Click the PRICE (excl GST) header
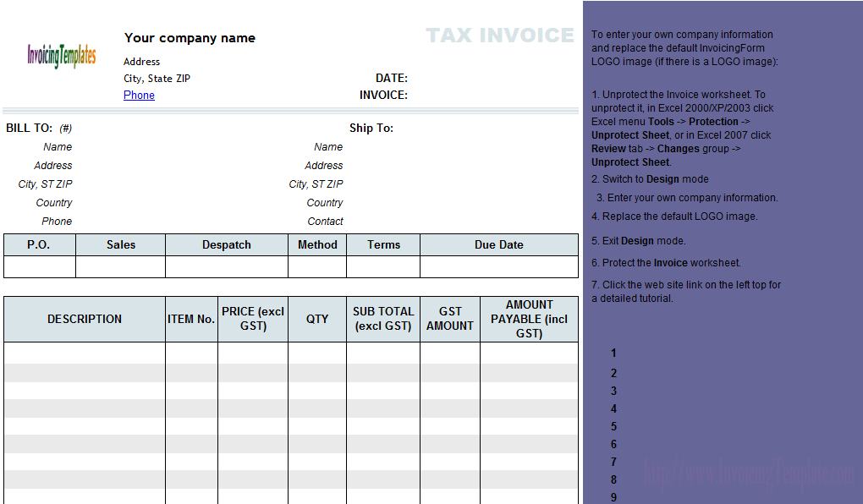The image size is (863, 504). pos(253,319)
